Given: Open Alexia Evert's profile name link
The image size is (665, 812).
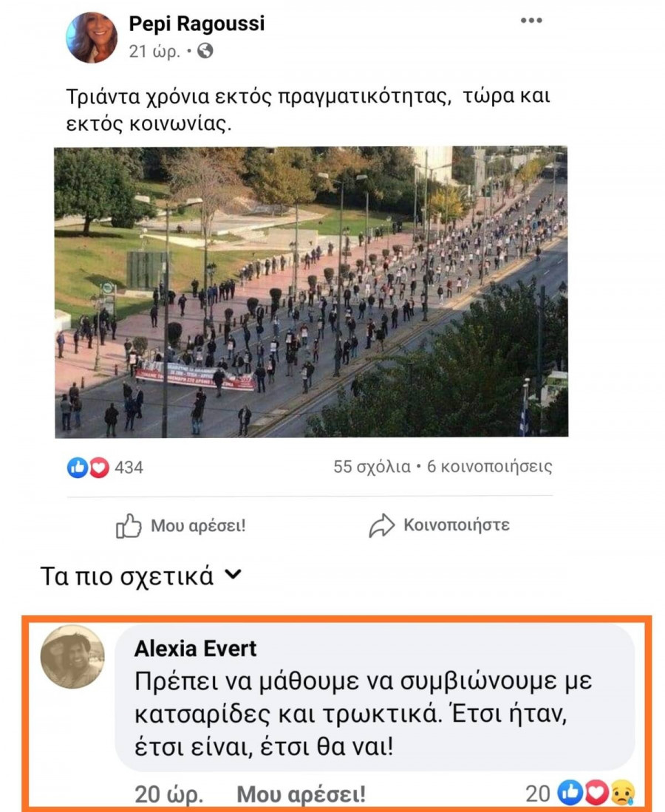Looking at the screenshot, I should coord(195,649).
